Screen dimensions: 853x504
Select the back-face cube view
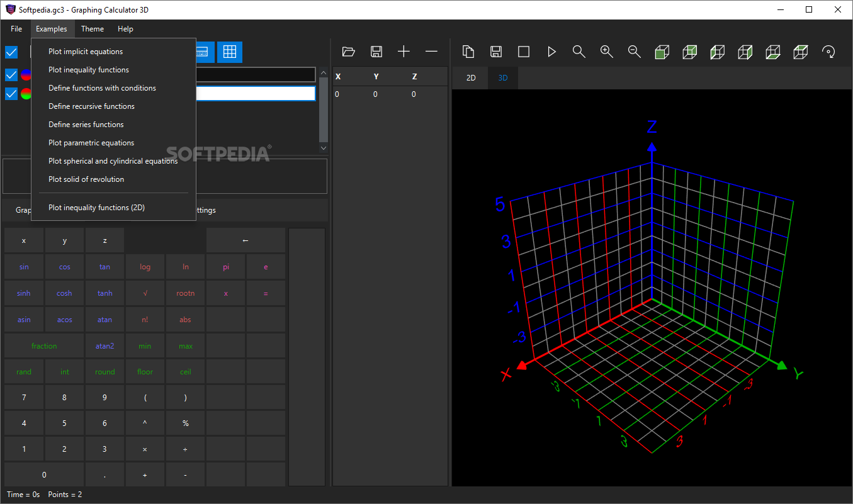[x=690, y=52]
